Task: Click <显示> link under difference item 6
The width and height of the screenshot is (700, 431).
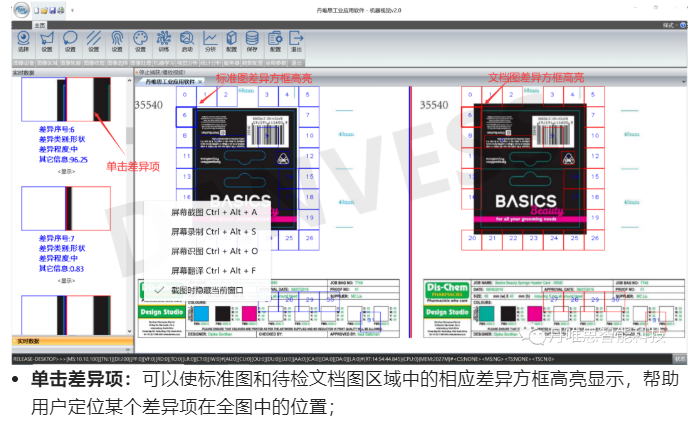Action: [x=67, y=172]
